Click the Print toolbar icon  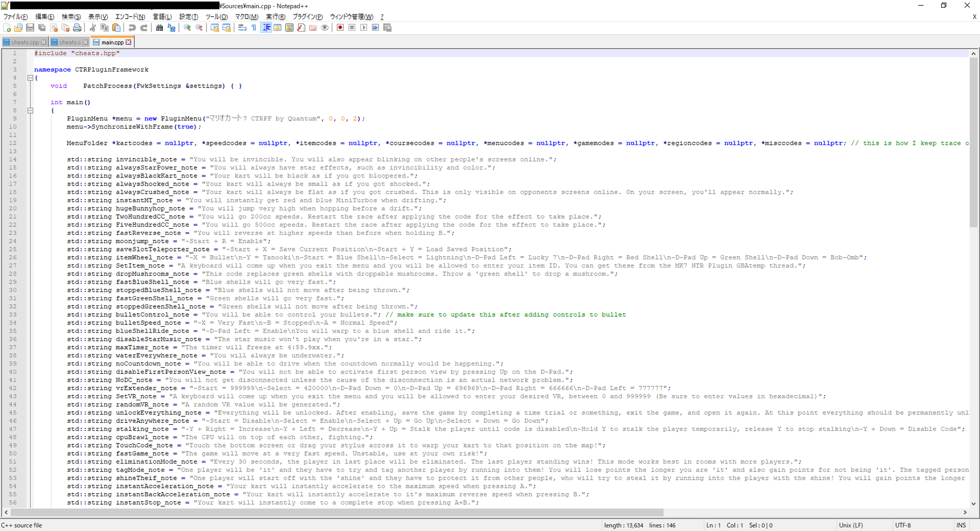tap(77, 28)
